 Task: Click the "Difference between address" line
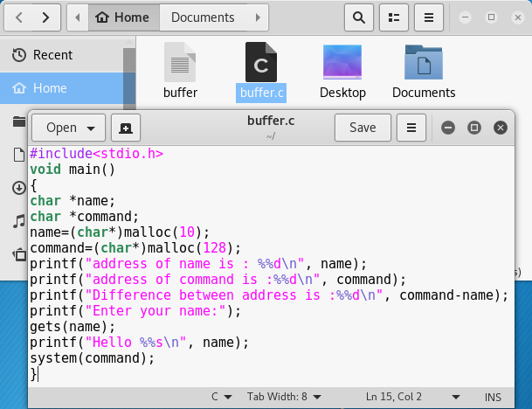click(x=269, y=295)
